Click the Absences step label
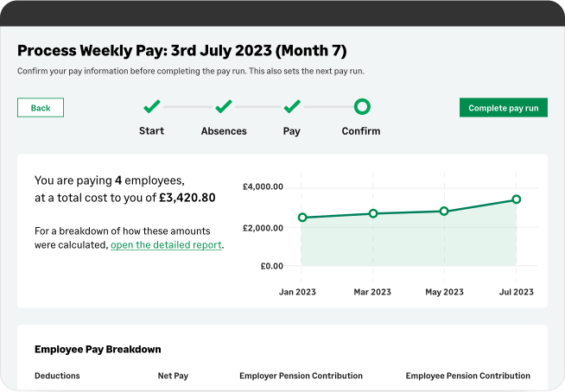 click(x=224, y=131)
